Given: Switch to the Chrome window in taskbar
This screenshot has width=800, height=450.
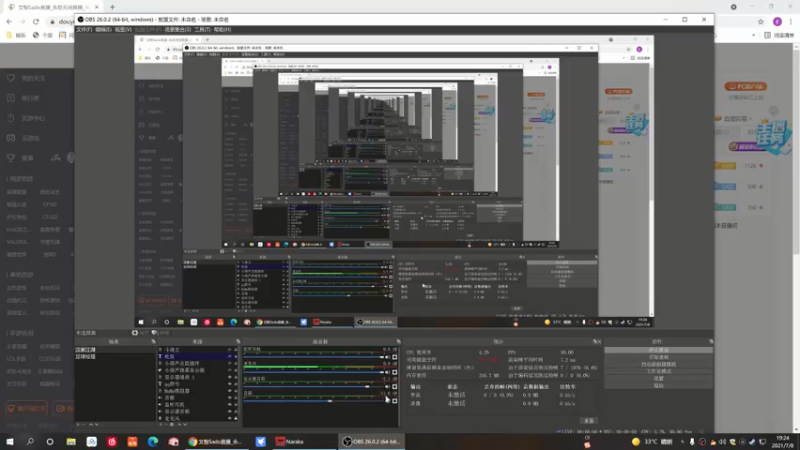Looking at the screenshot, I should pos(215,442).
